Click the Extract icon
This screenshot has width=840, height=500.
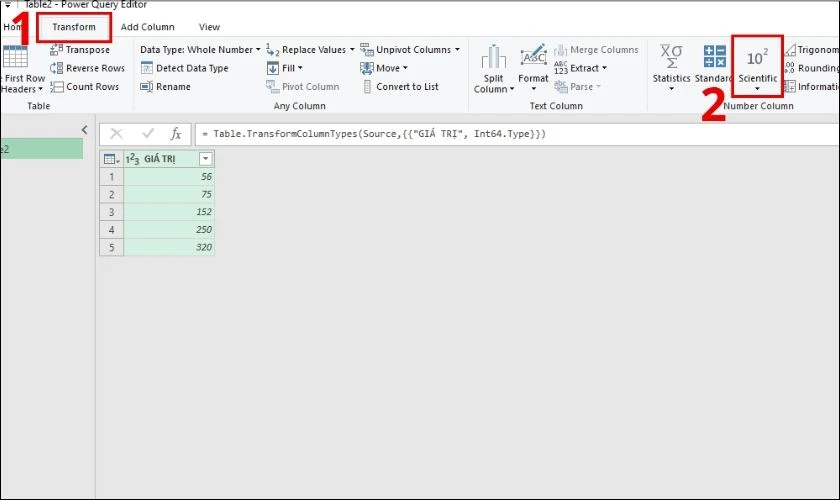(561, 68)
